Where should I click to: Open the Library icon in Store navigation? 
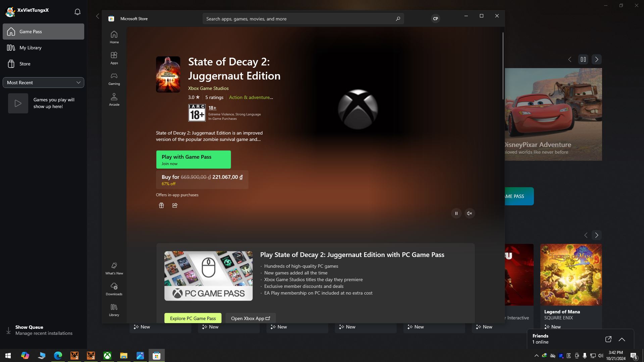tap(114, 309)
